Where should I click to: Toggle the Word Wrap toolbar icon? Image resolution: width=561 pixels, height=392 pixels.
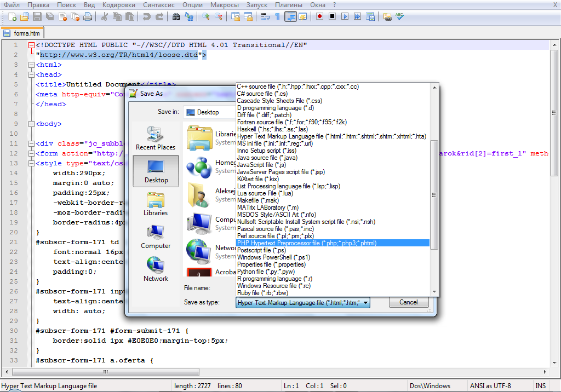(265, 16)
